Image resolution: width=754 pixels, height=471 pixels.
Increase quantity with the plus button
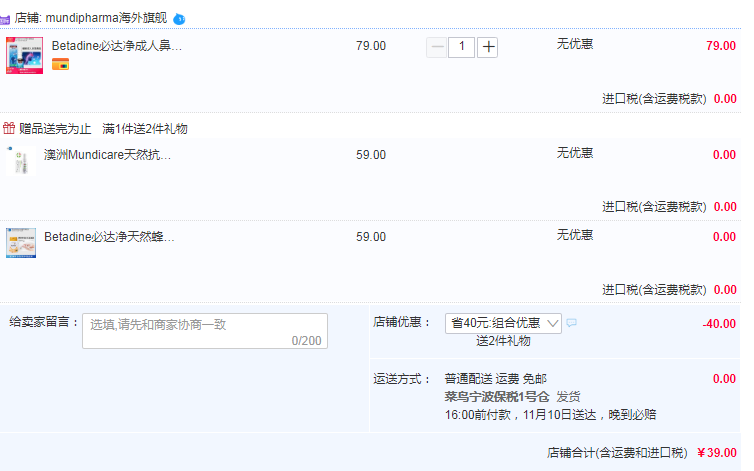[x=488, y=47]
